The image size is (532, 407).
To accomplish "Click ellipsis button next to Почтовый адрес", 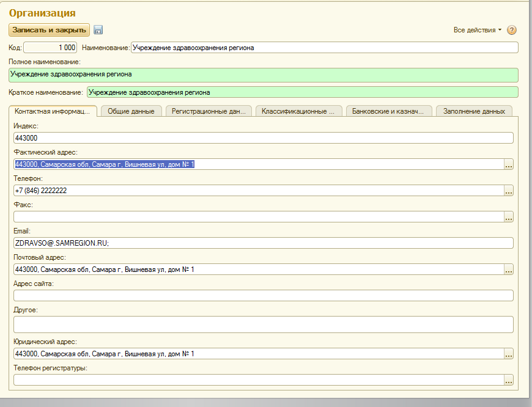I will [508, 269].
